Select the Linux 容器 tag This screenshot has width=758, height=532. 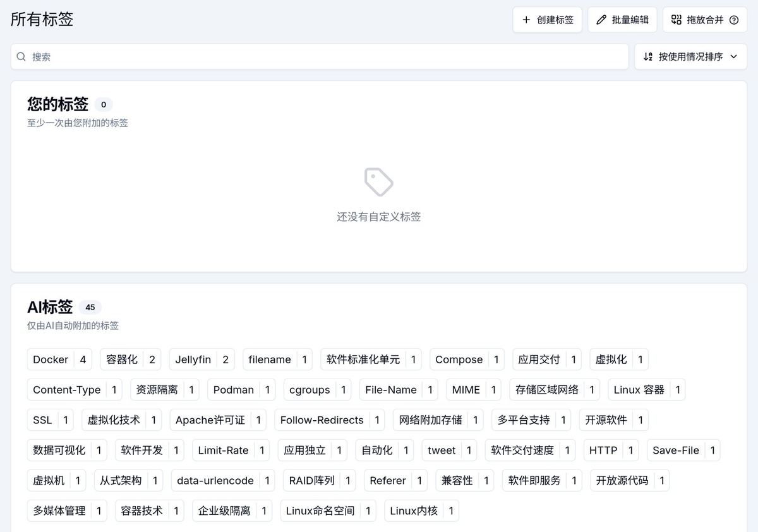[647, 390]
